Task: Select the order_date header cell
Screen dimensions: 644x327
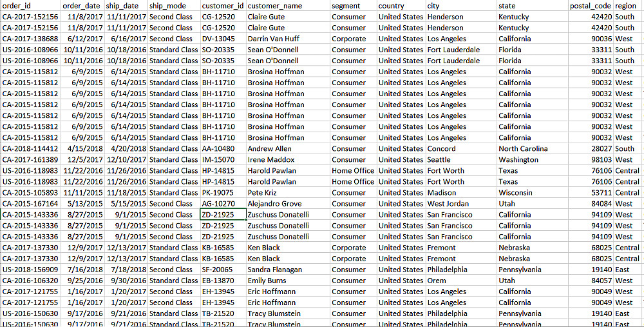Action: point(82,6)
